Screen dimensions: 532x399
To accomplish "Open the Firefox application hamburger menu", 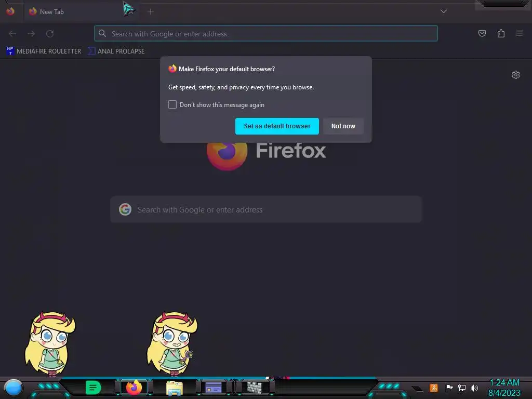I will 520,33.
